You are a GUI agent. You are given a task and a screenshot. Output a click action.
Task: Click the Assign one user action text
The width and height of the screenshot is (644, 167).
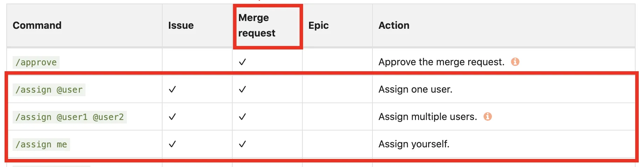pos(415,89)
